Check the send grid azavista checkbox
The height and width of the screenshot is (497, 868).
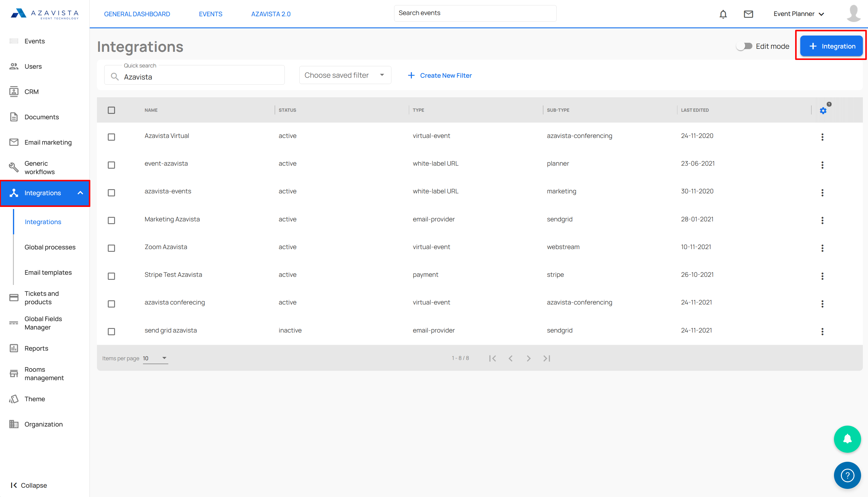(x=111, y=331)
